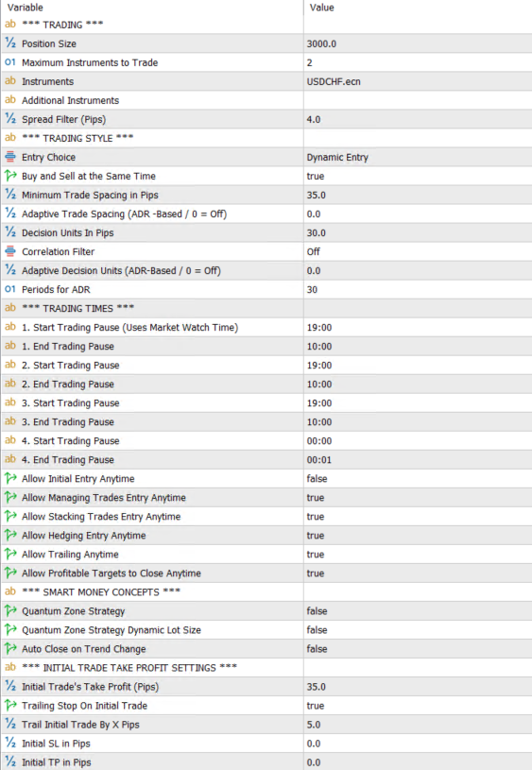
Task: Select the 2. Start Trading Pause row label
Action: (71, 366)
